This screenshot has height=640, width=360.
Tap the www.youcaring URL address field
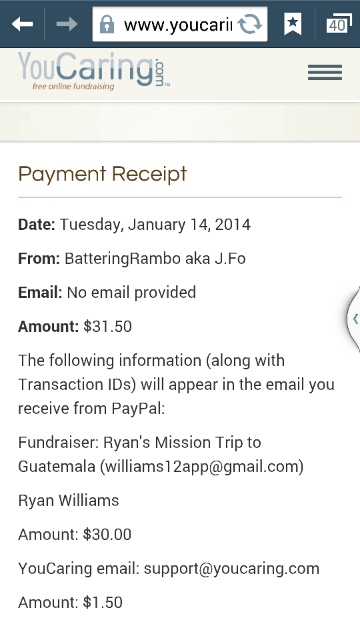coord(178,25)
